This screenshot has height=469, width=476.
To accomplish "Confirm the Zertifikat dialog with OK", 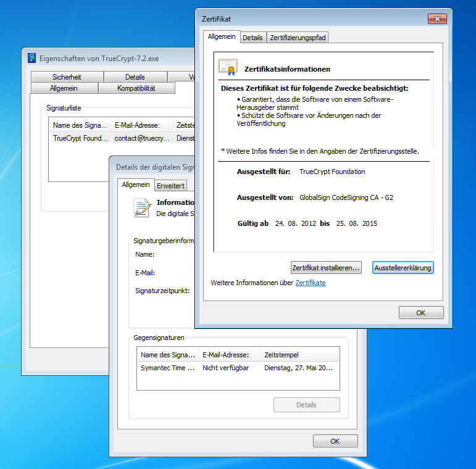I will [420, 313].
